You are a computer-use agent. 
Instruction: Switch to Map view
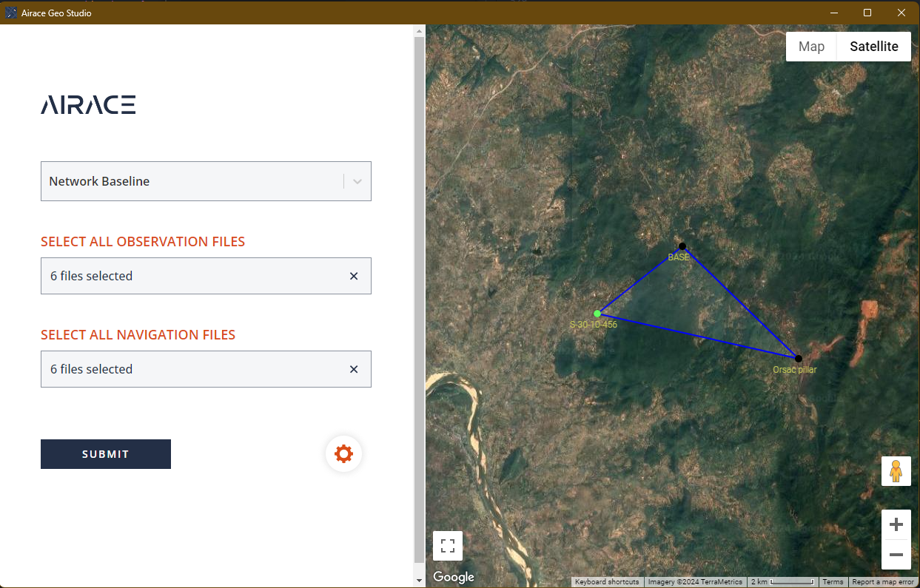click(x=811, y=46)
